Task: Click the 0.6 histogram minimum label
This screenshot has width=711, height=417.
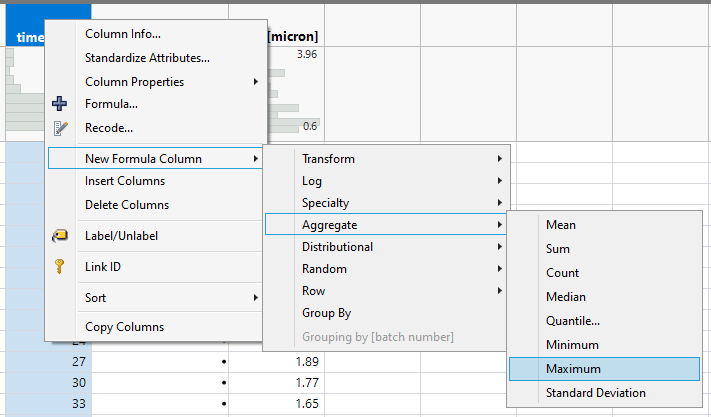Action: click(310, 126)
